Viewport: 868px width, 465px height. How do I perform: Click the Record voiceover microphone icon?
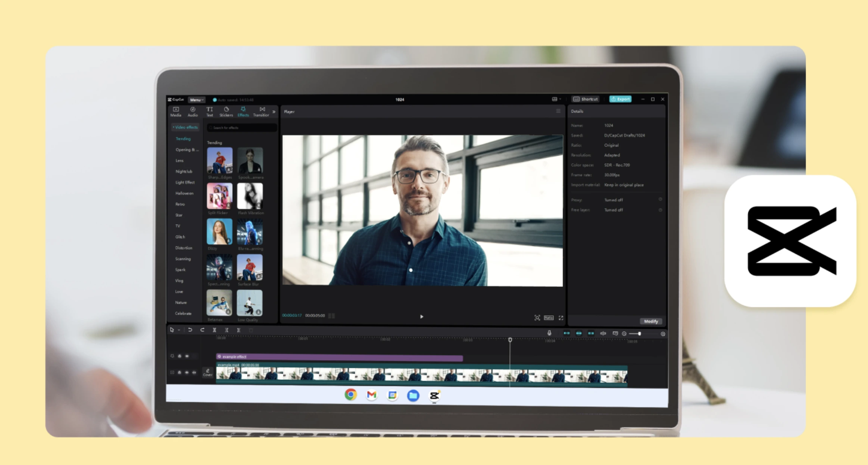[549, 333]
